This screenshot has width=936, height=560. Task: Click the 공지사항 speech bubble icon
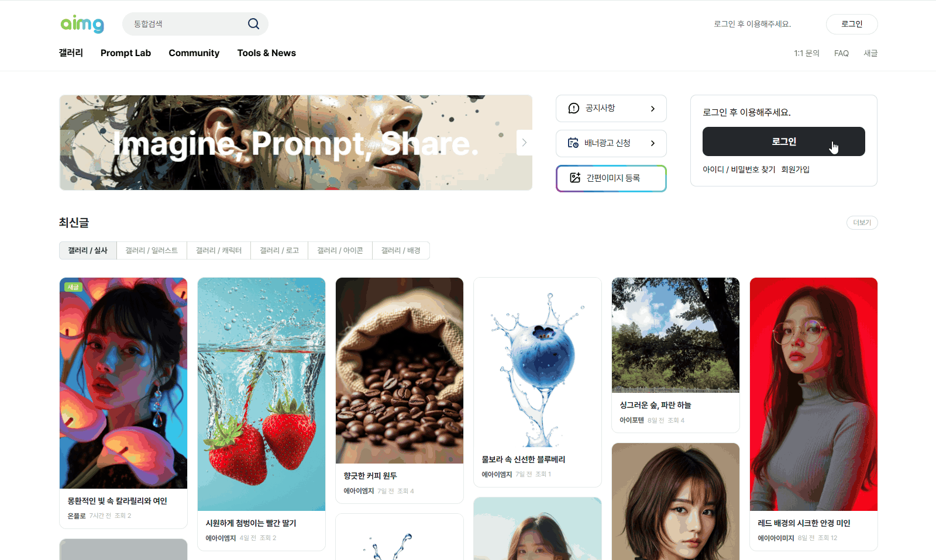pyautogui.click(x=574, y=108)
